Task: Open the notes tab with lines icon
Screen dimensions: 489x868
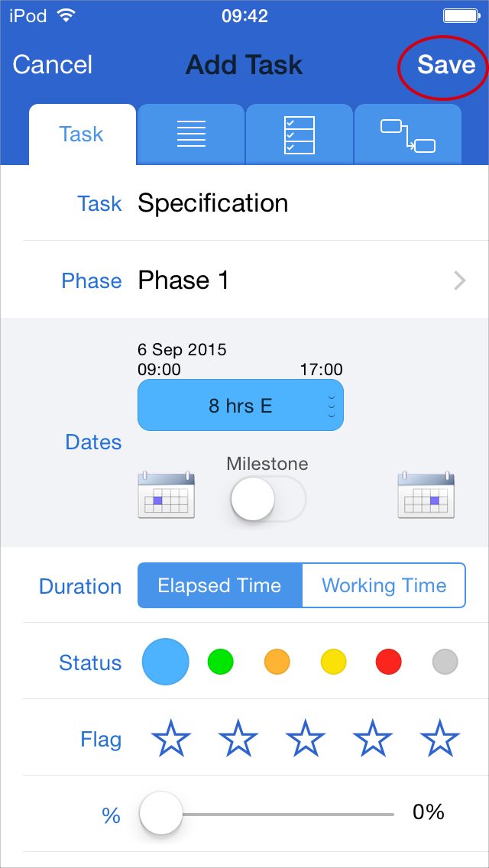Action: point(191,134)
